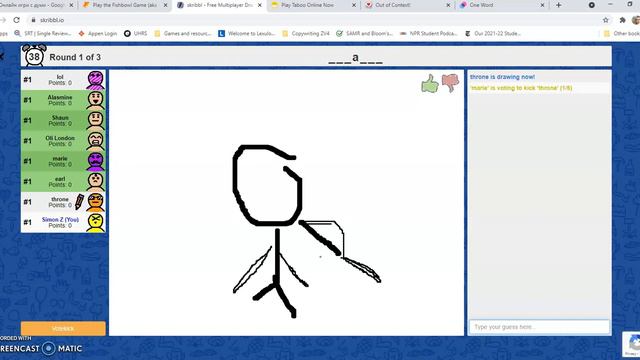Switch to Play the Fishbowl Game tab
The width and height of the screenshot is (640, 360).
point(125,5)
